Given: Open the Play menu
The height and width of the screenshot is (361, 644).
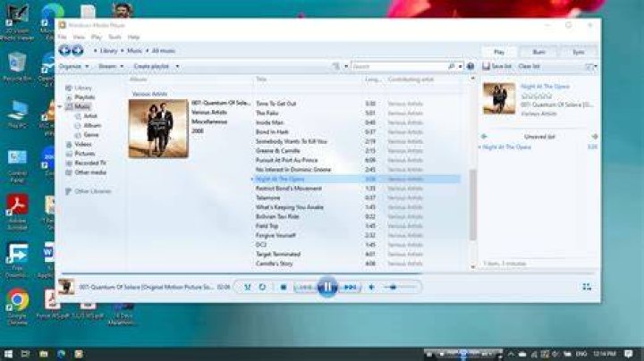Looking at the screenshot, I should pyautogui.click(x=96, y=37).
